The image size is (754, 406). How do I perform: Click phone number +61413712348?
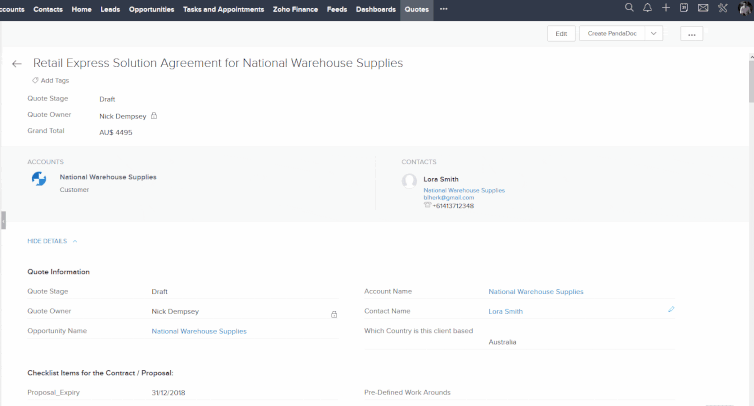(x=453, y=205)
